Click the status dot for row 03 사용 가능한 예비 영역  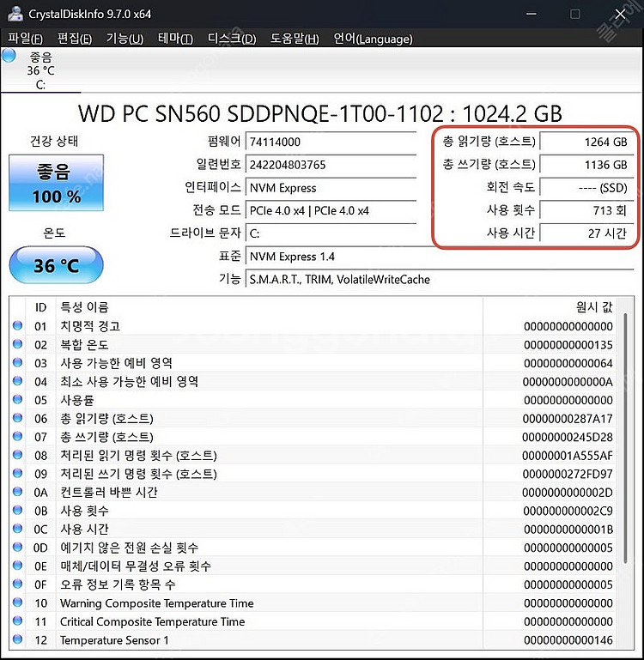point(18,362)
